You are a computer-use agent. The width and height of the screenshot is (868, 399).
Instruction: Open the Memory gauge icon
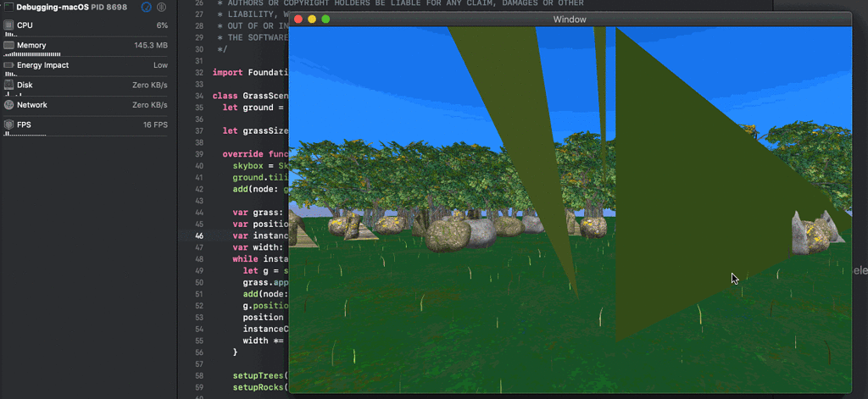point(8,46)
